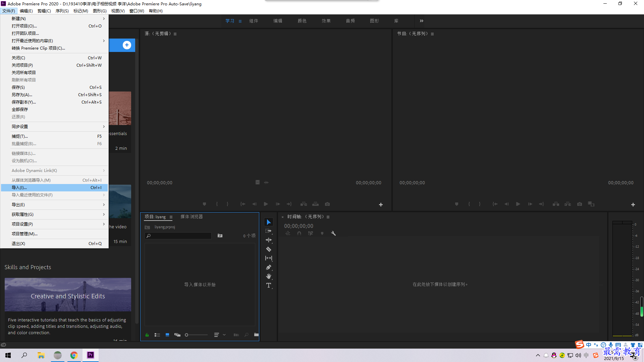Screen dimensions: 644x362
Task: Play the Program monitor sequence
Action: pos(518,204)
